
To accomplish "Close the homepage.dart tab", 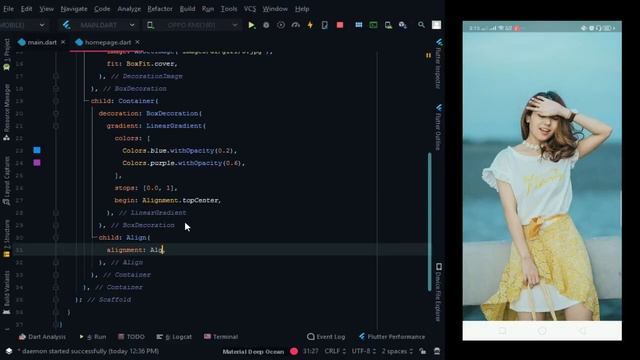I will click(x=137, y=42).
